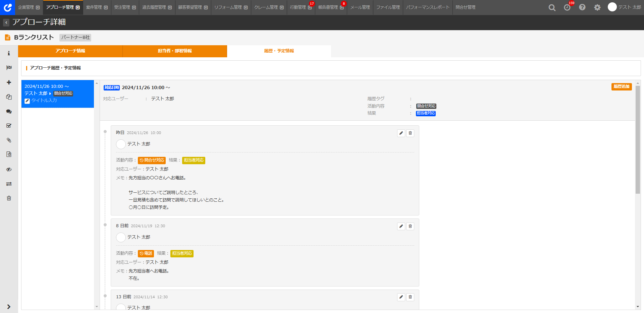Switch to the アプローチ情報 tab
This screenshot has height=313, width=644.
(x=70, y=51)
